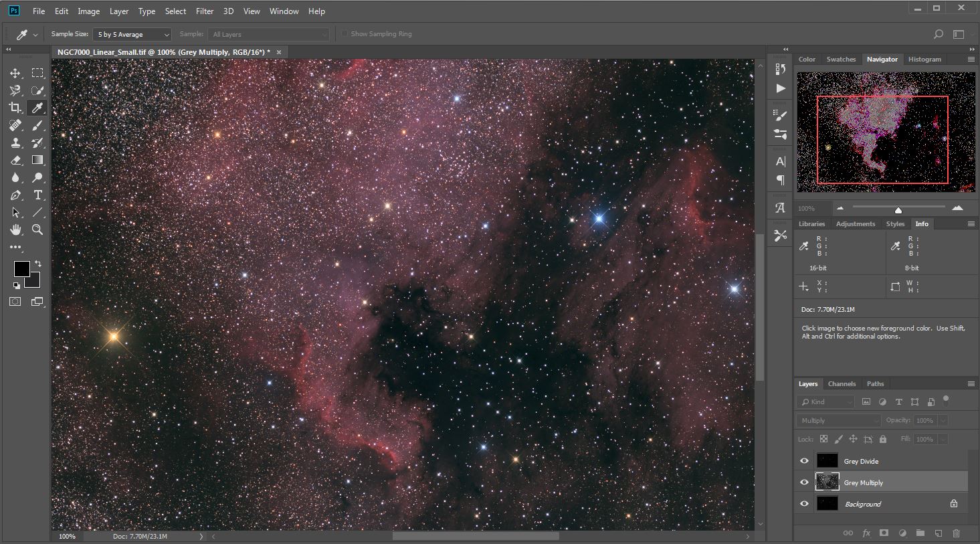Image resolution: width=980 pixels, height=544 pixels.
Task: Select the Clone Stamp tool
Action: point(15,143)
